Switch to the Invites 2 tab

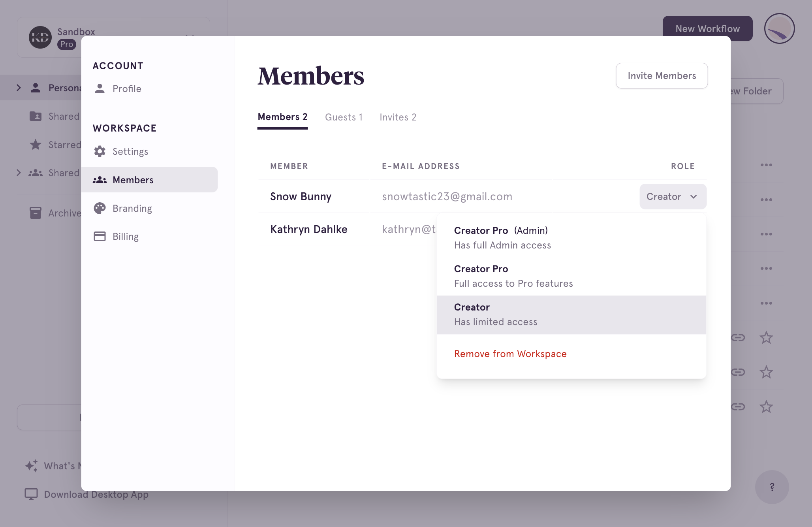[x=398, y=117]
